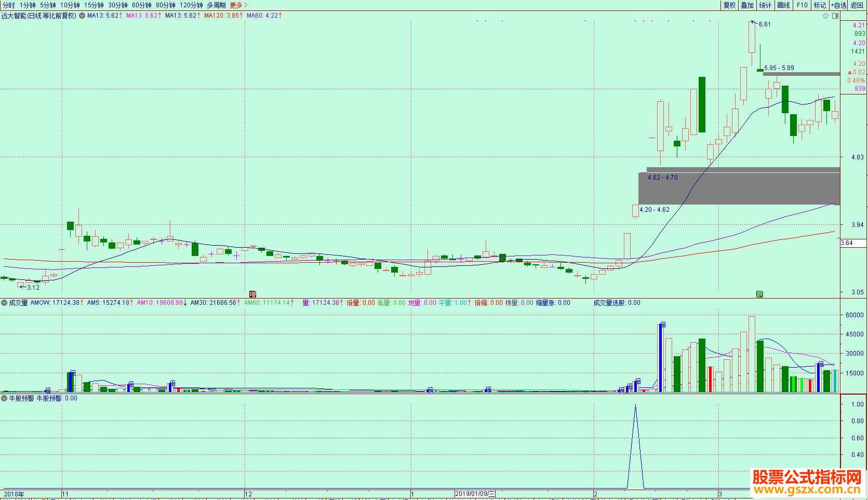
Task: Open the 统计 statistics button
Action: pyautogui.click(x=765, y=5)
